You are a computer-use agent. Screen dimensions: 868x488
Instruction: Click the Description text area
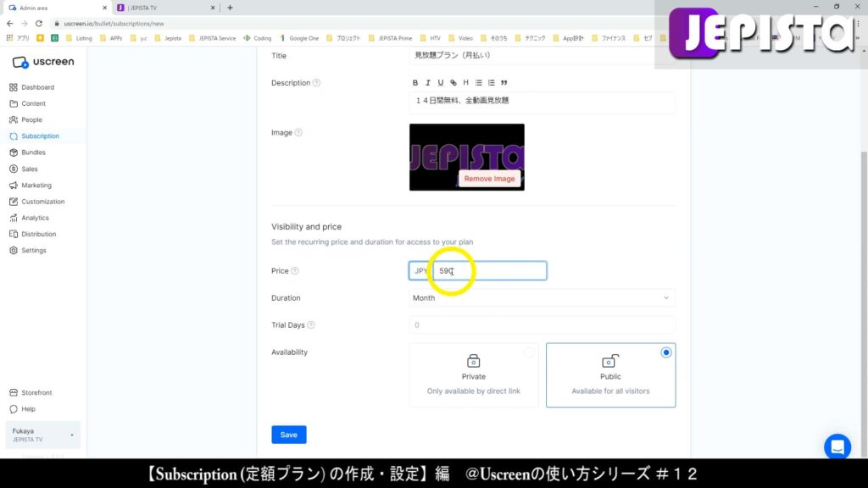(542, 103)
